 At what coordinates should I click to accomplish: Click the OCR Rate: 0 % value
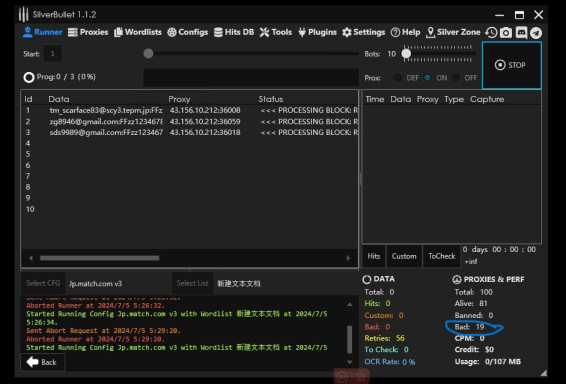coord(390,362)
